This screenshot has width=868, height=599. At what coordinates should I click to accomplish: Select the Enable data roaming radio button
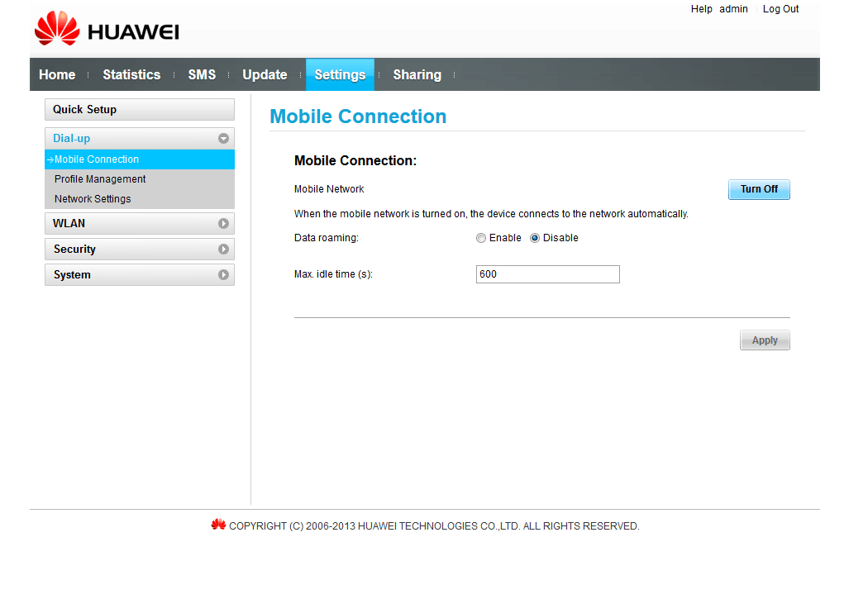click(481, 238)
